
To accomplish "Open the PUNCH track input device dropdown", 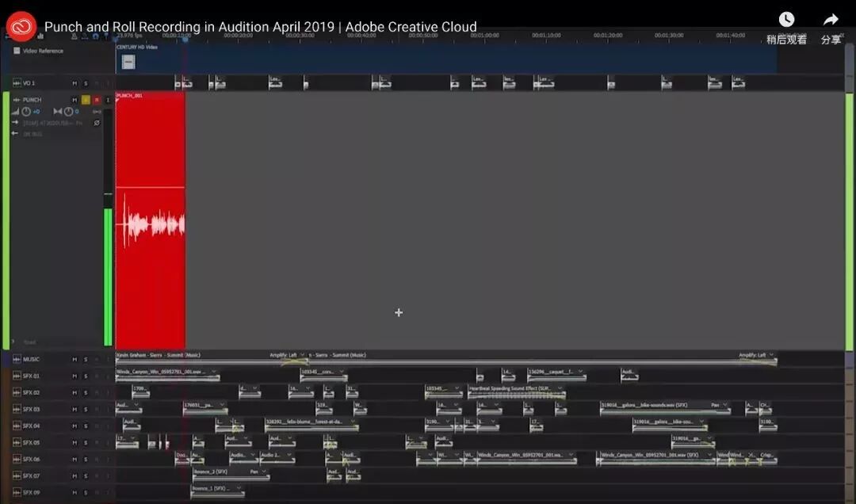I will [53, 123].
